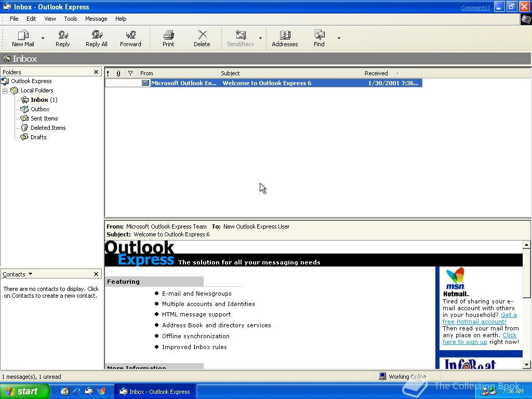Image resolution: width=532 pixels, height=399 pixels.
Task: Launch Outlook Express quick launch icon
Action: [89, 391]
